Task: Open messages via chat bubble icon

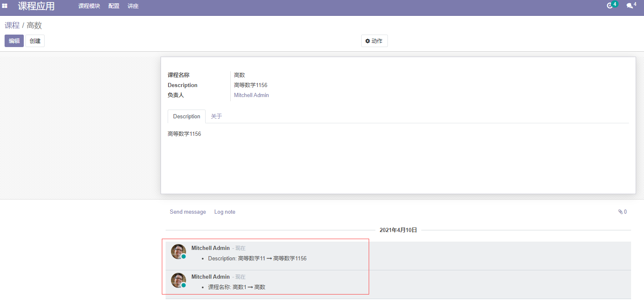Action: pyautogui.click(x=629, y=6)
